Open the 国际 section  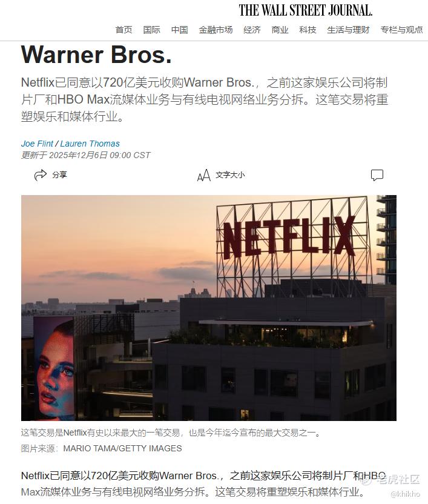152,30
